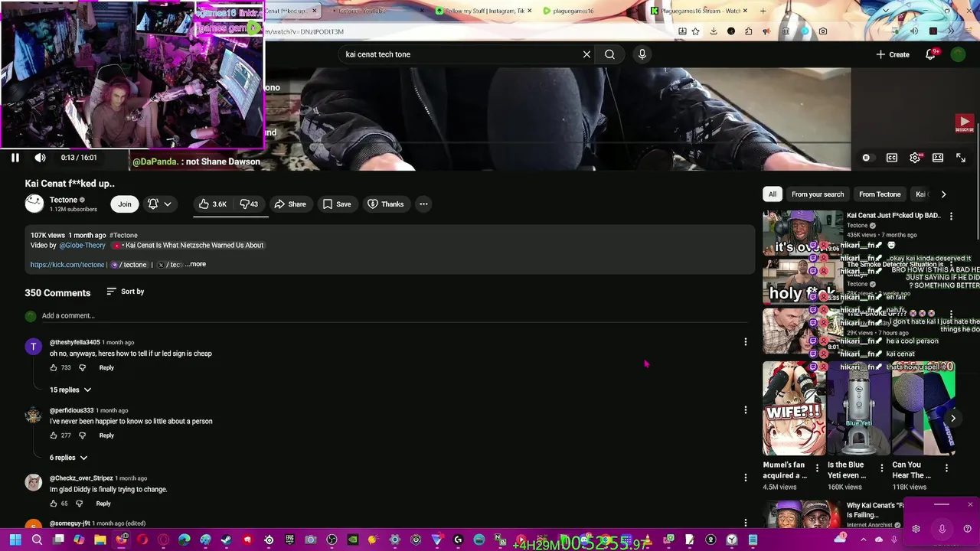Open options menu for the @perfidious333 comment
Image resolution: width=980 pixels, height=551 pixels.
[746, 410]
